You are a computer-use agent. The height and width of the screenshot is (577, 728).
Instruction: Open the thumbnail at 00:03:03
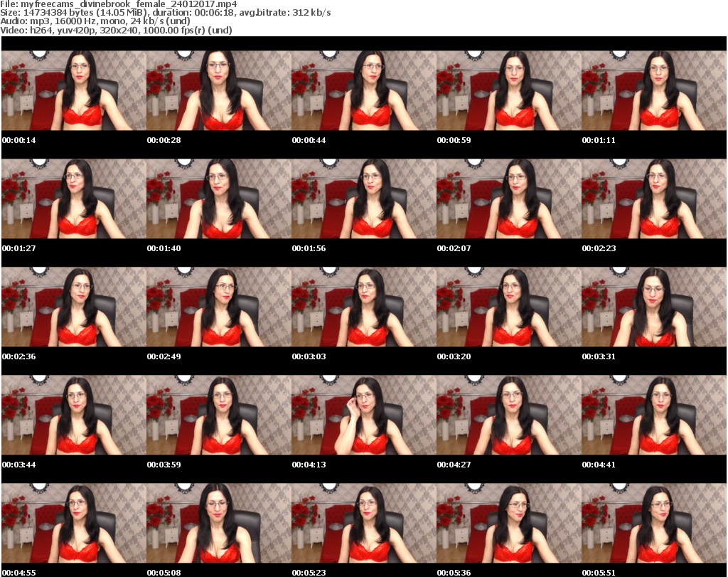click(363, 307)
